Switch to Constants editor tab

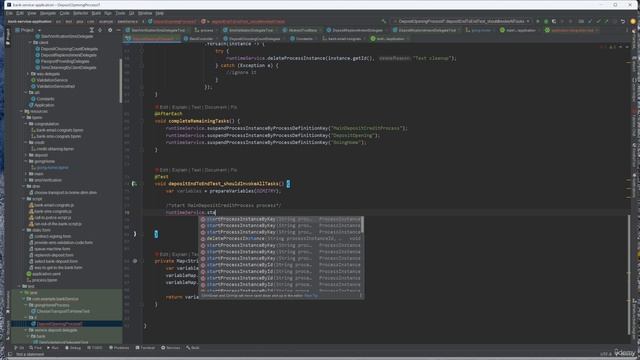coord(304,39)
